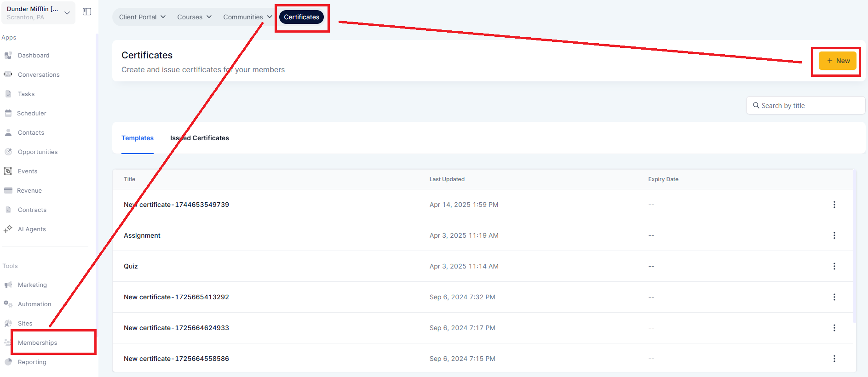
Task: Click the Search by title field
Action: [x=805, y=105]
